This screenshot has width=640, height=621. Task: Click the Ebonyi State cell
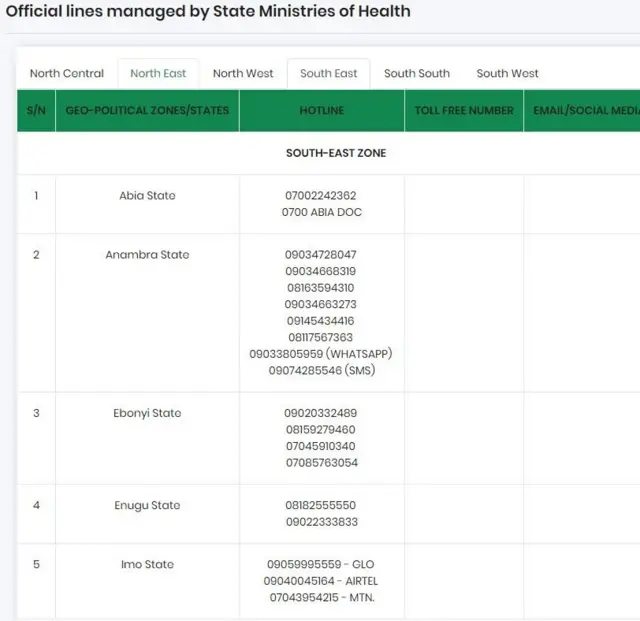click(147, 414)
